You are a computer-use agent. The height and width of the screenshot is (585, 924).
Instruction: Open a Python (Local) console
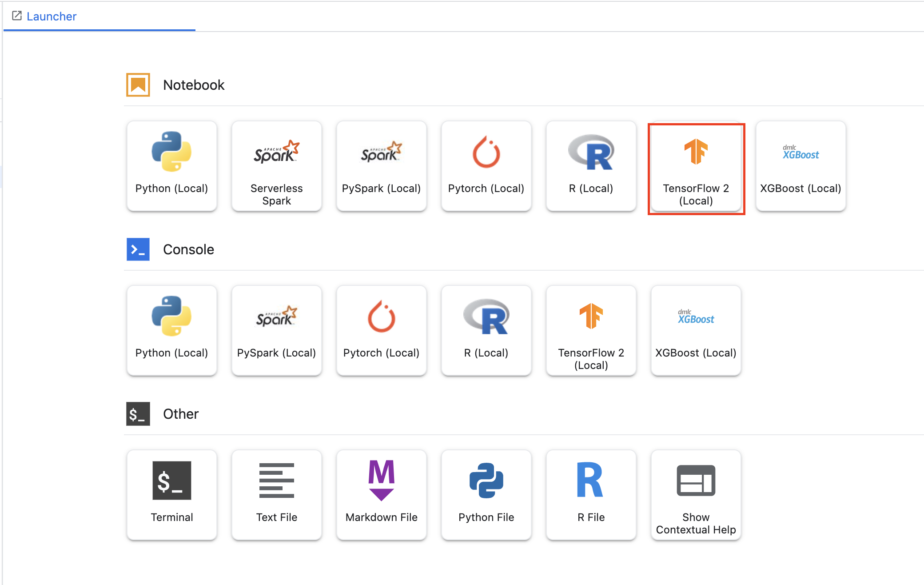(171, 330)
